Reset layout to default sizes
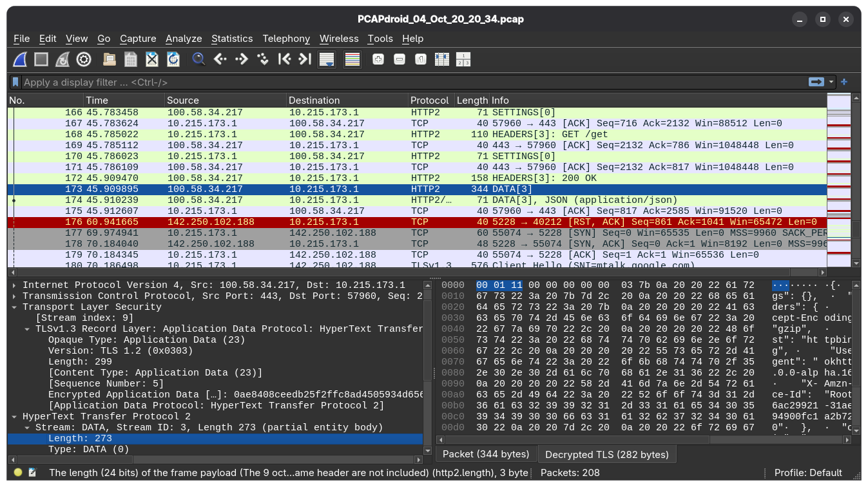Viewport: 868px width, 487px height. [463, 59]
